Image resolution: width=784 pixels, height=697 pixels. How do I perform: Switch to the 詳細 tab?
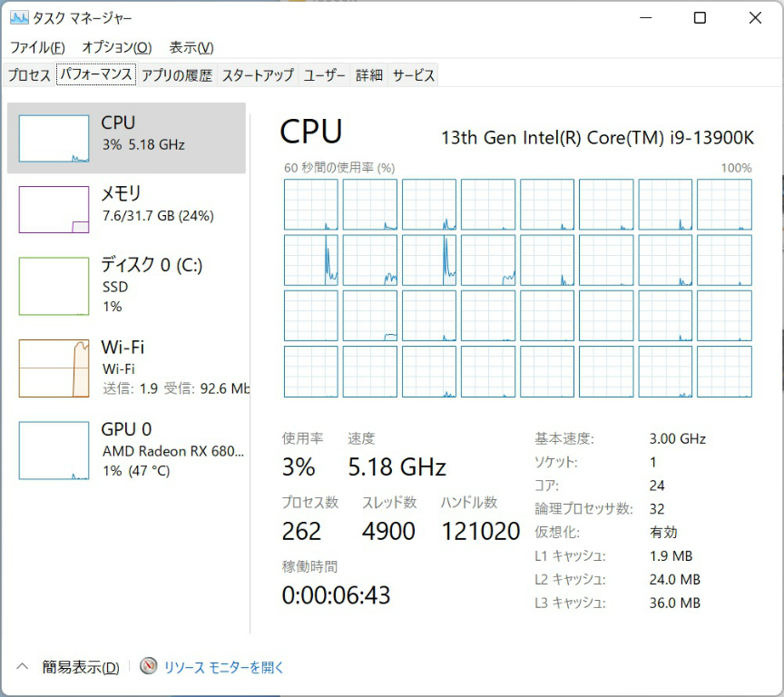[369, 75]
